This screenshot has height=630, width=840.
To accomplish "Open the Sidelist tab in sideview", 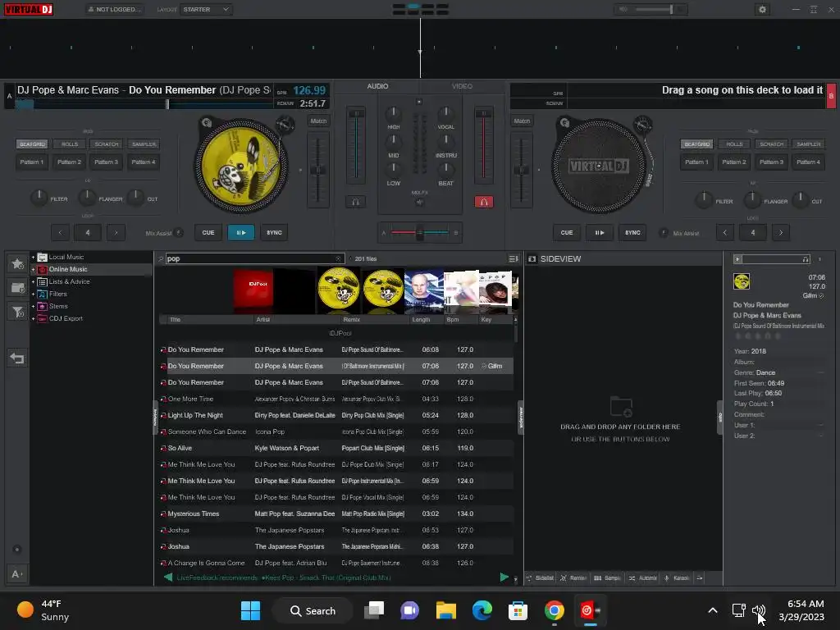I will [540, 578].
